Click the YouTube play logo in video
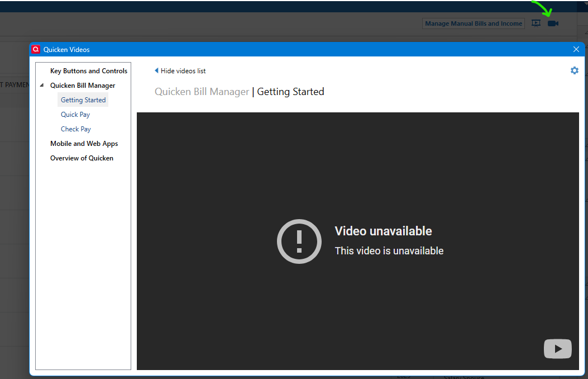This screenshot has width=588, height=379. tap(558, 349)
